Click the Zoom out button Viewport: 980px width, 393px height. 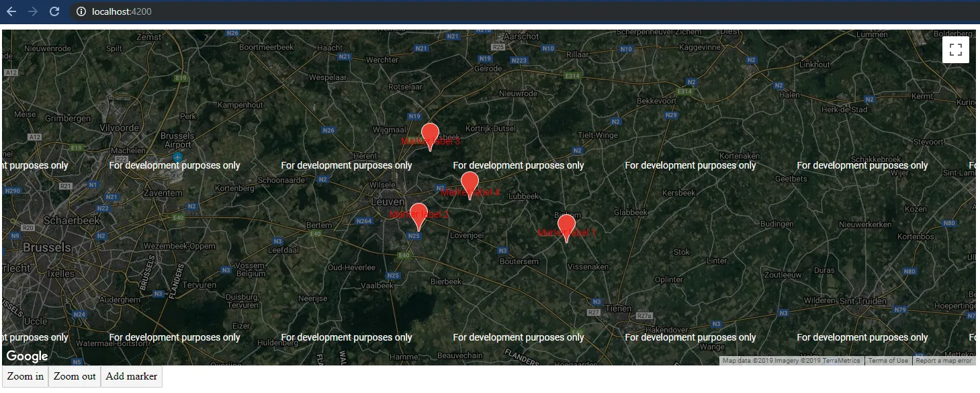coord(75,376)
